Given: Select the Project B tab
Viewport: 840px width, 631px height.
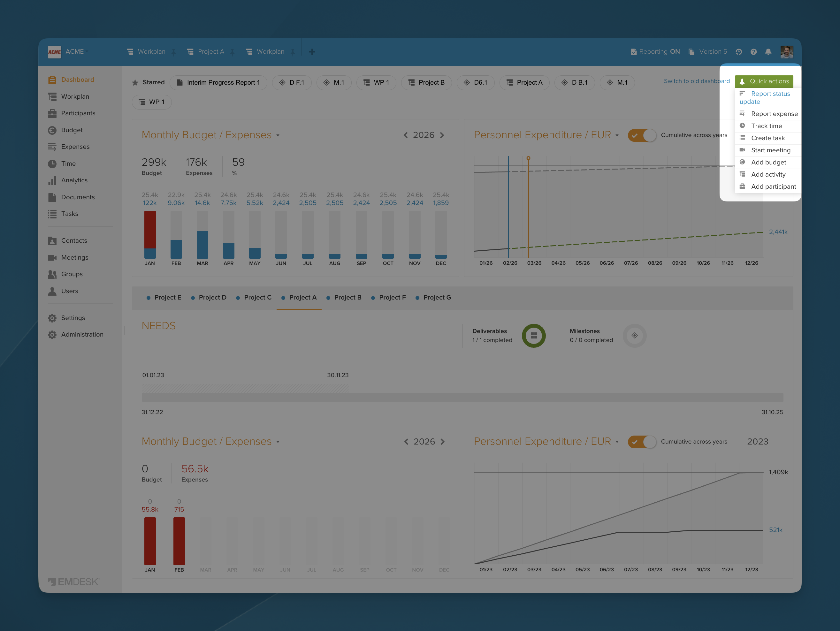Looking at the screenshot, I should (x=347, y=298).
